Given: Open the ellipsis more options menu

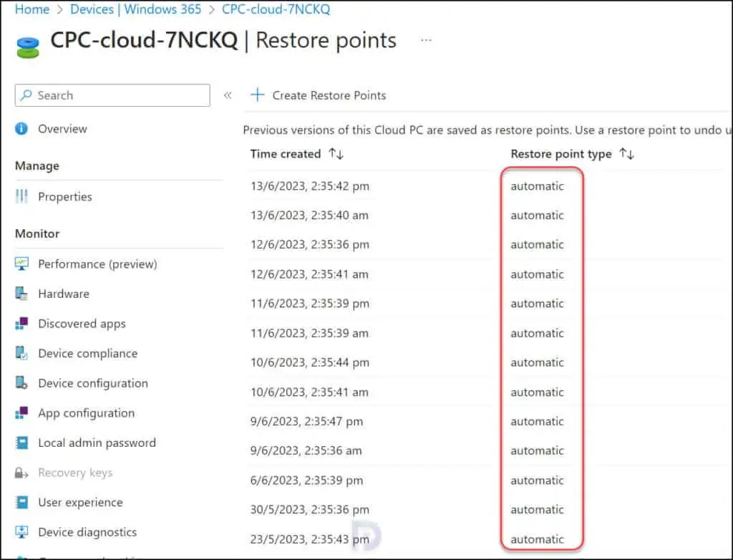Looking at the screenshot, I should 426,40.
